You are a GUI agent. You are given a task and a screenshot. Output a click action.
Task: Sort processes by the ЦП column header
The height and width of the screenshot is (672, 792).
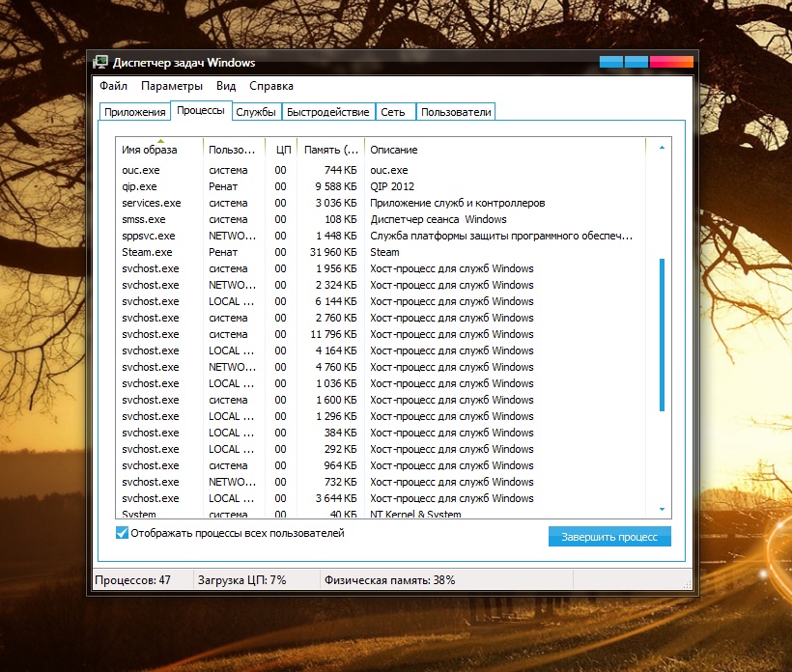(x=281, y=150)
